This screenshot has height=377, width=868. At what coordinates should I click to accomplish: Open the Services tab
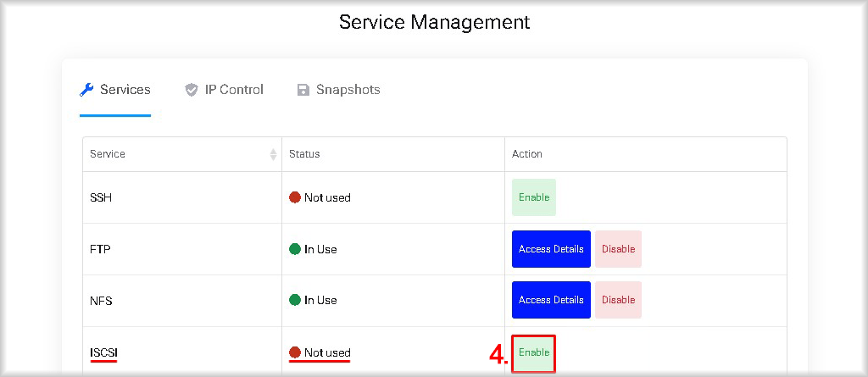tap(115, 90)
